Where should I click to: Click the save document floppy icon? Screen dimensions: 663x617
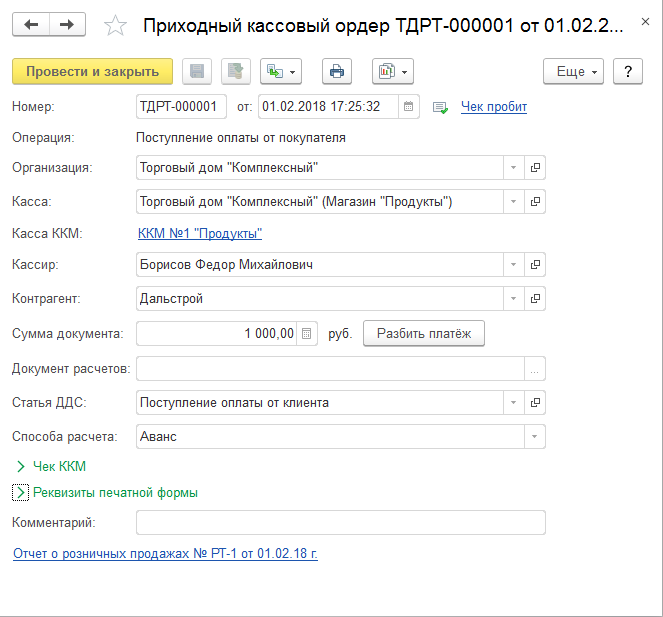point(197,72)
